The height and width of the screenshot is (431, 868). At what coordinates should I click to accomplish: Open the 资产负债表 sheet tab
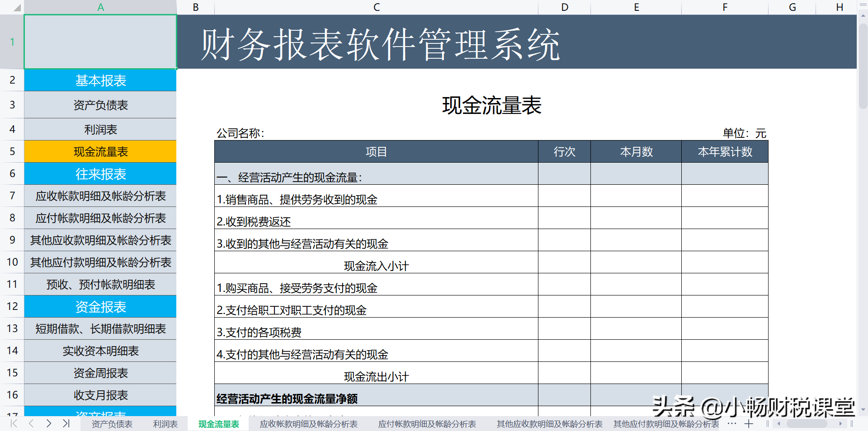112,424
